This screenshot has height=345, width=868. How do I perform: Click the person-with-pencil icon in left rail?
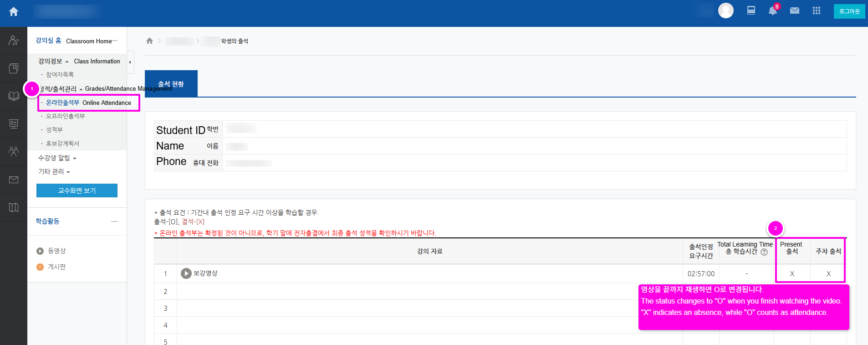[14, 41]
